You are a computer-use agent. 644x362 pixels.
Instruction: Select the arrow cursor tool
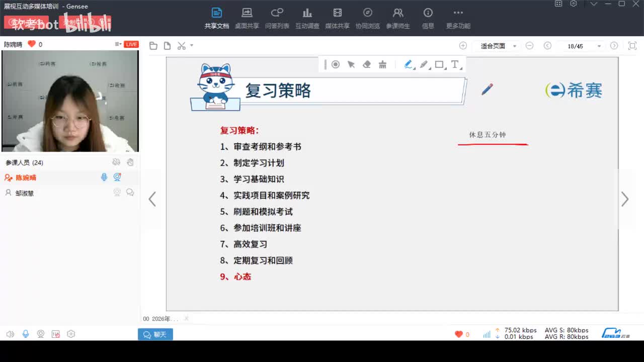click(351, 64)
